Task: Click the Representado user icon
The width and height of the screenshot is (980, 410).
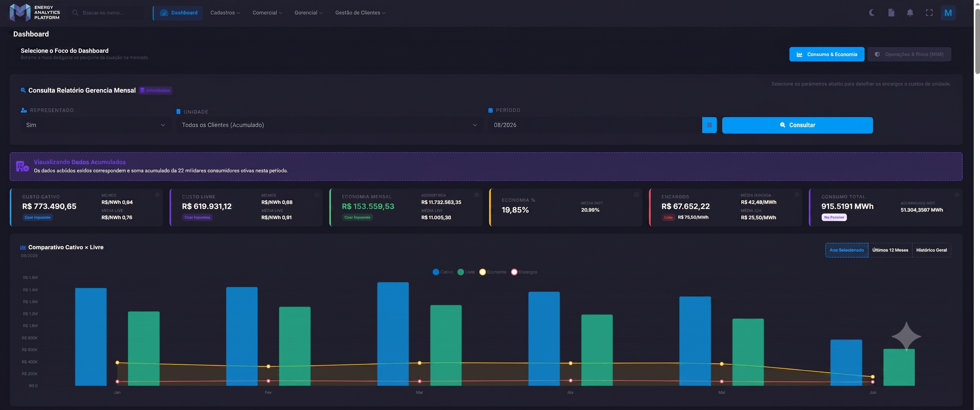Action: [x=24, y=110]
